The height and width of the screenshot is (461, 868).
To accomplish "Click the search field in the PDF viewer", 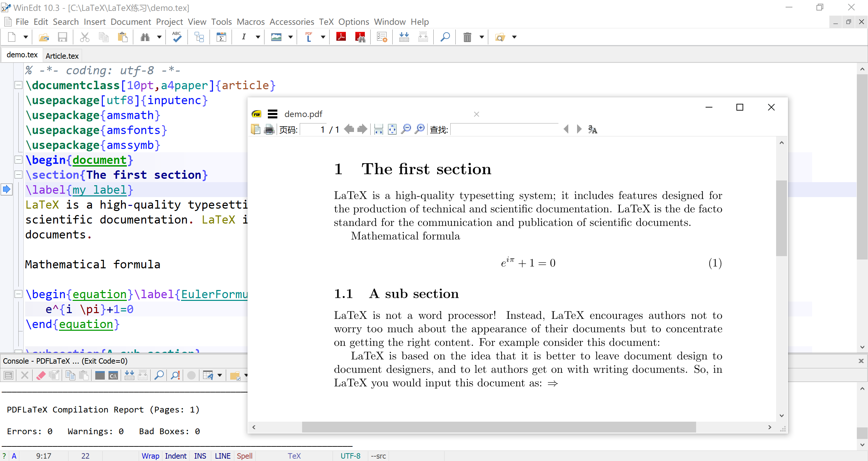I will (505, 129).
